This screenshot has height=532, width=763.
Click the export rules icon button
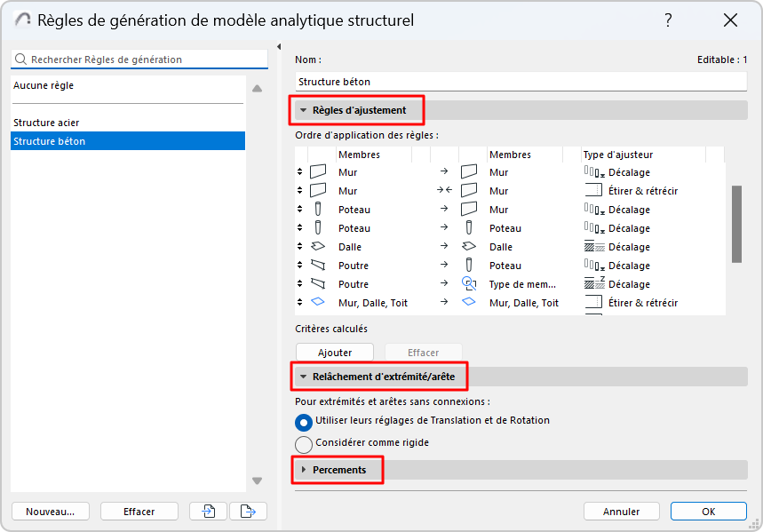[x=248, y=511]
